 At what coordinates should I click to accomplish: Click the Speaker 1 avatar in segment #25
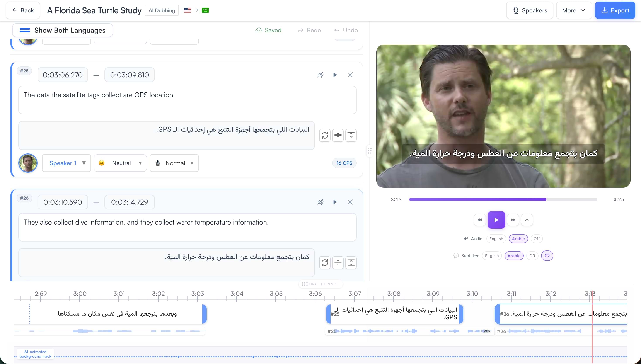coord(28,163)
